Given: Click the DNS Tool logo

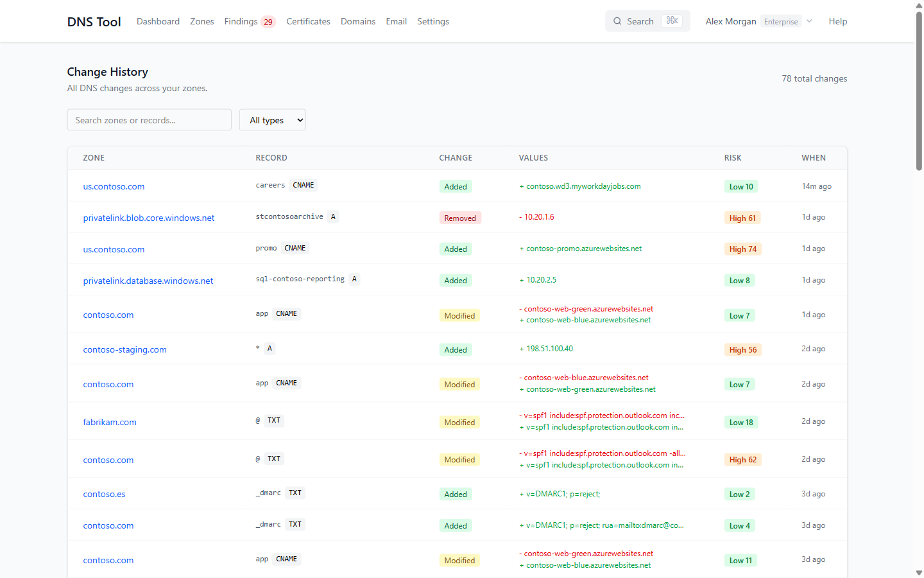Looking at the screenshot, I should [x=94, y=22].
